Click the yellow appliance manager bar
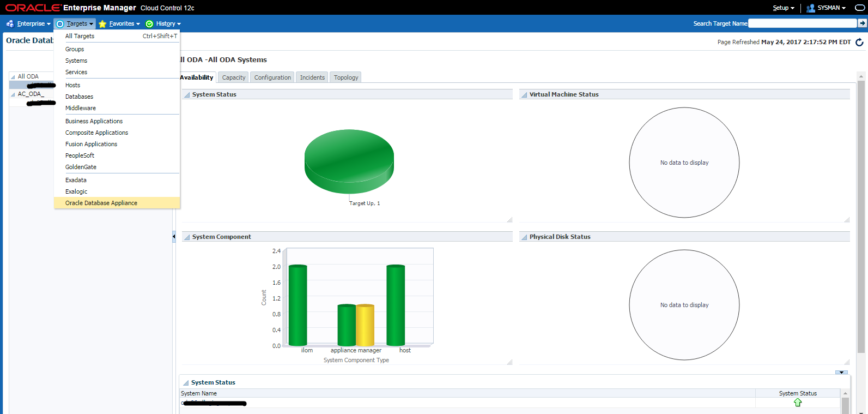The width and height of the screenshot is (868, 414). pyautogui.click(x=365, y=325)
